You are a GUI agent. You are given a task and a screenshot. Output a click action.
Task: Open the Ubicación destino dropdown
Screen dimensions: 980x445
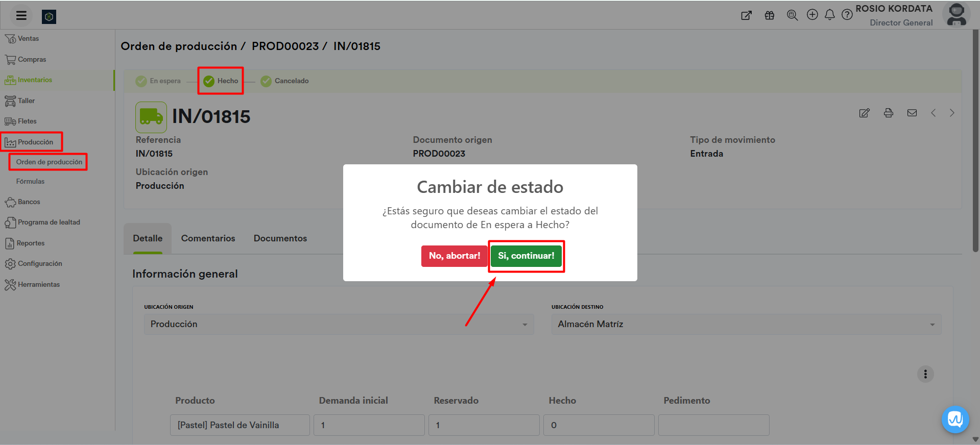(746, 324)
